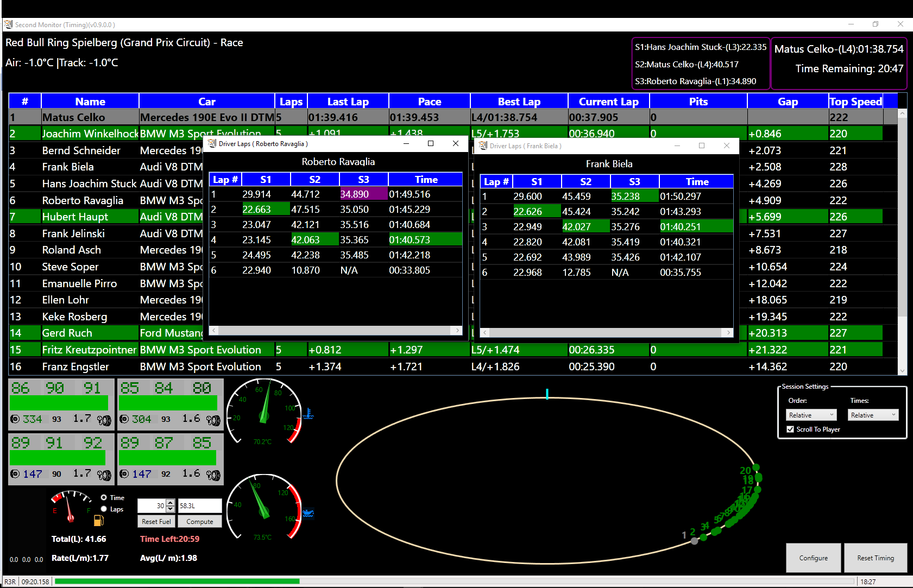Click left scroll arrow in Frank Biela window
Image resolution: width=913 pixels, height=588 pixels.
click(x=485, y=332)
